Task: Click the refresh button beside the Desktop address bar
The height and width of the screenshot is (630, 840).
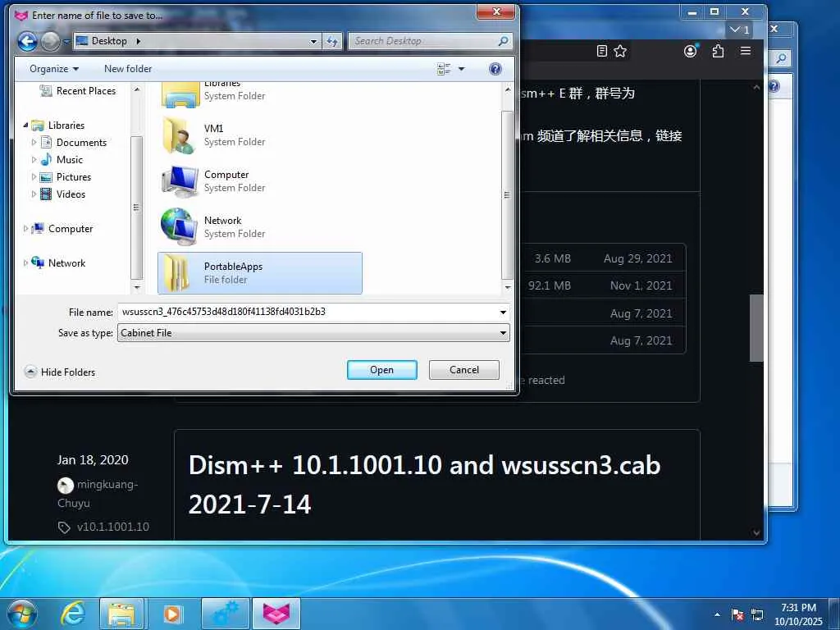Action: (332, 41)
